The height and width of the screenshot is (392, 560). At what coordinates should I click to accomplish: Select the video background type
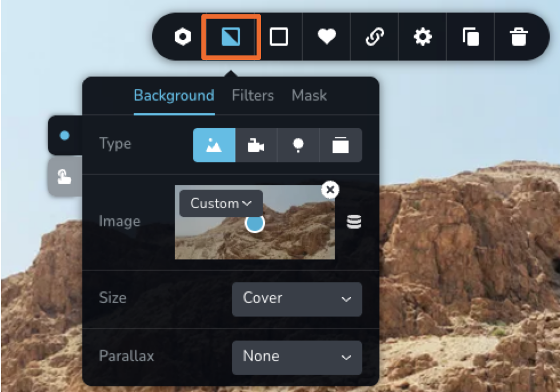[x=256, y=145]
